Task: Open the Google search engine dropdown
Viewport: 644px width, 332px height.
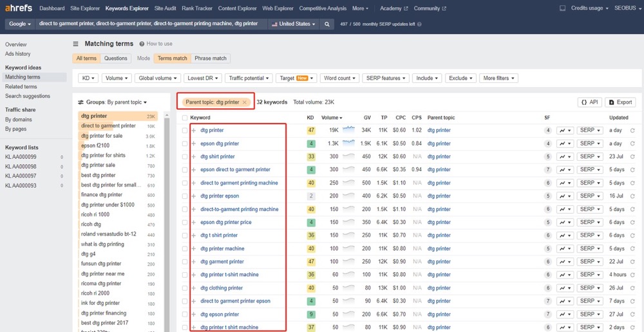Action: 20,24
